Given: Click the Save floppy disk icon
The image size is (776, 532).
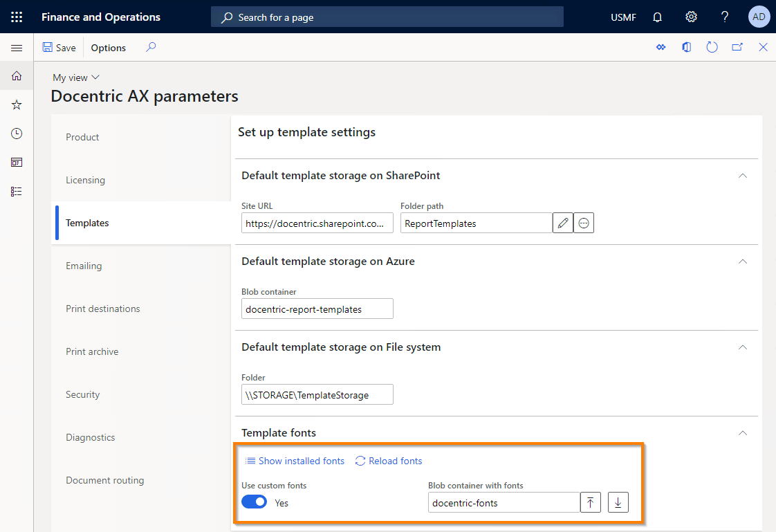Looking at the screenshot, I should [48, 47].
